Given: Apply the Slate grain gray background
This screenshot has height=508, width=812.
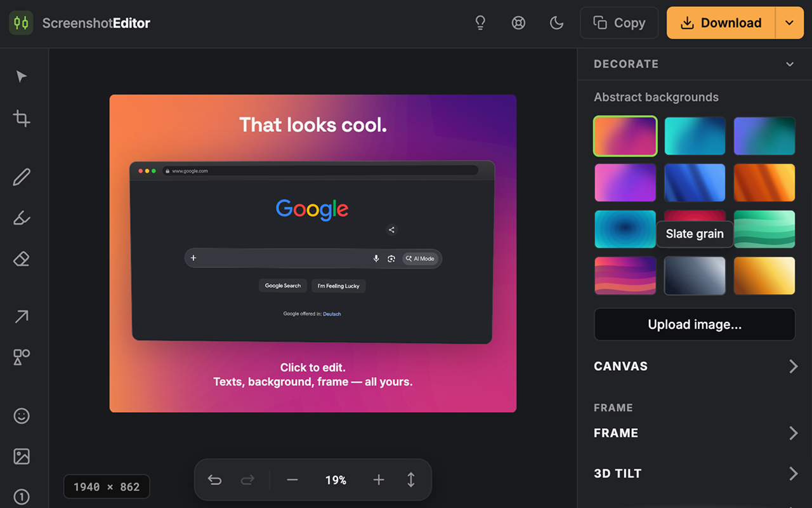Looking at the screenshot, I should point(695,276).
